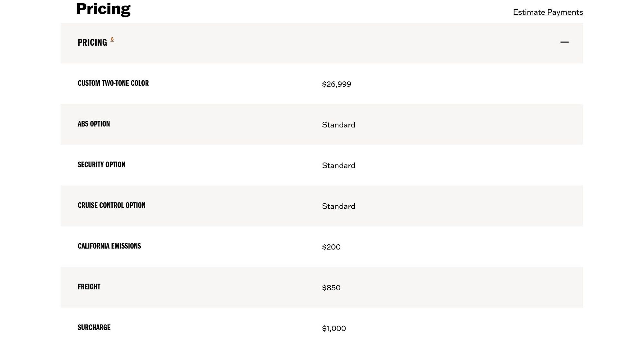
Task: Open the Estimate Payments link
Action: point(548,12)
